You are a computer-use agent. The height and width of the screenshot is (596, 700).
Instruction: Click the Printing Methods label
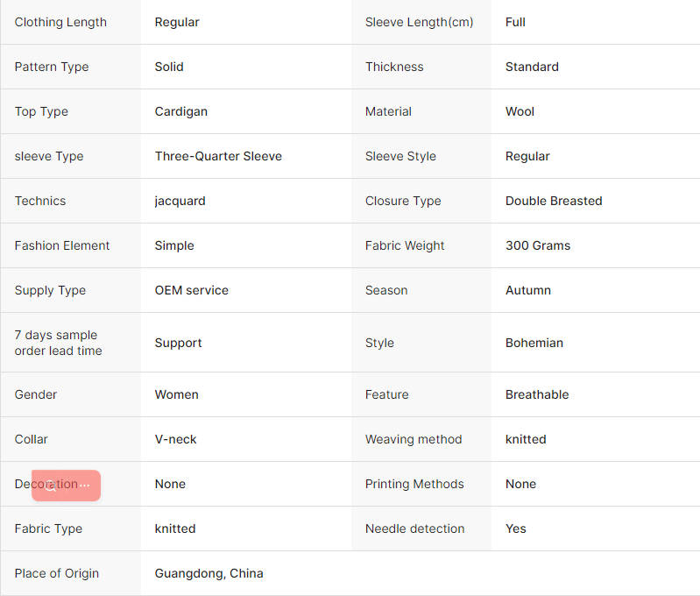point(414,484)
